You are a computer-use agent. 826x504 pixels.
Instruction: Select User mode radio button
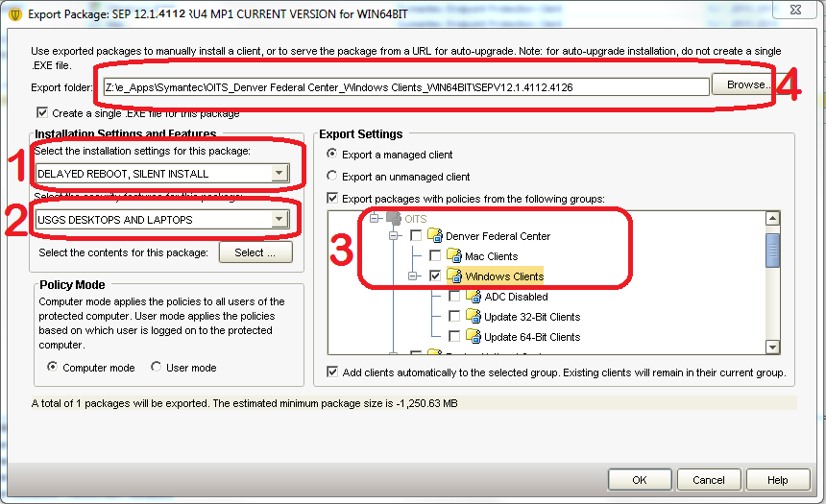click(x=156, y=367)
